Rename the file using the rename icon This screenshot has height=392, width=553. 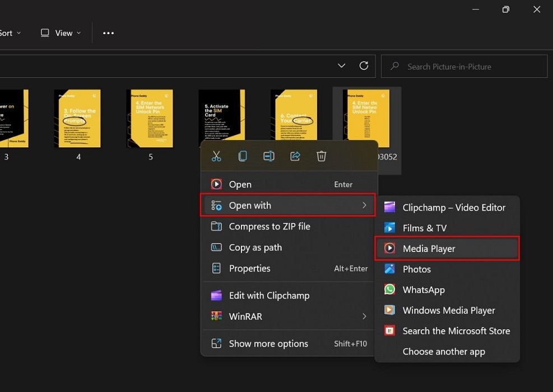[269, 156]
